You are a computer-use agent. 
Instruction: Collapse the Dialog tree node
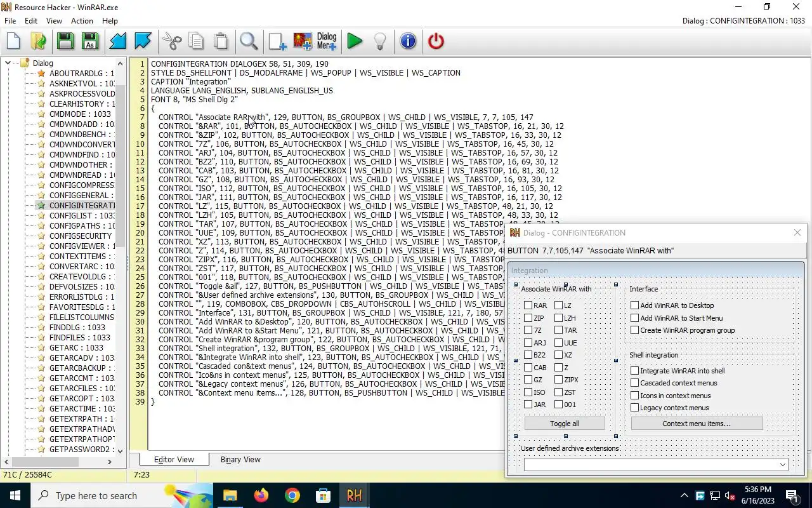[x=9, y=63]
